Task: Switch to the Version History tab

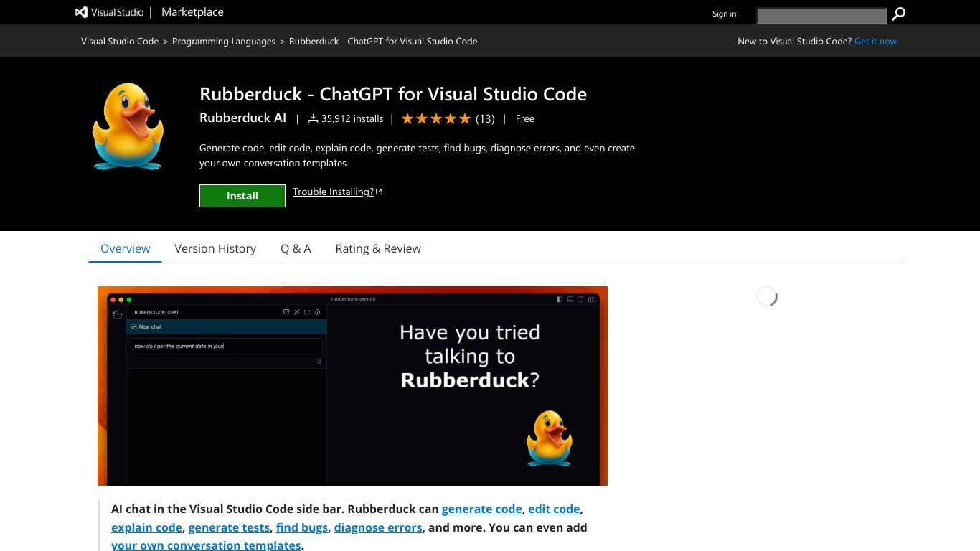Action: click(x=215, y=248)
